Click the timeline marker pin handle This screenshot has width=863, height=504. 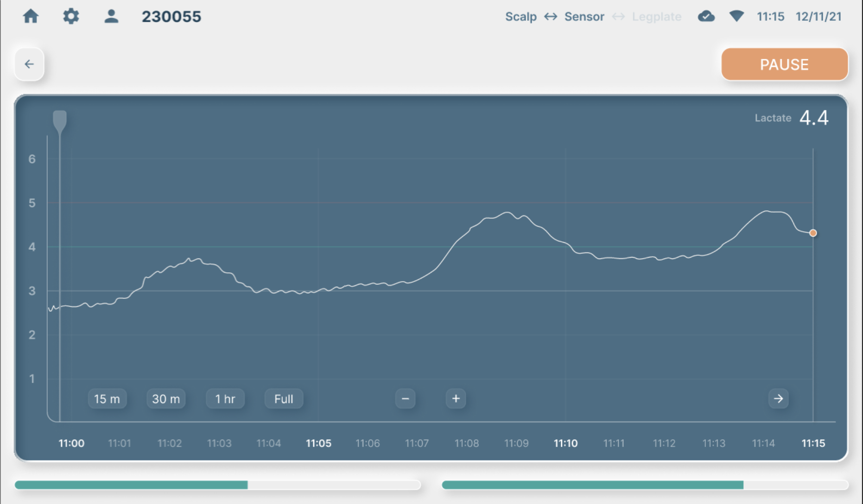coord(60,121)
